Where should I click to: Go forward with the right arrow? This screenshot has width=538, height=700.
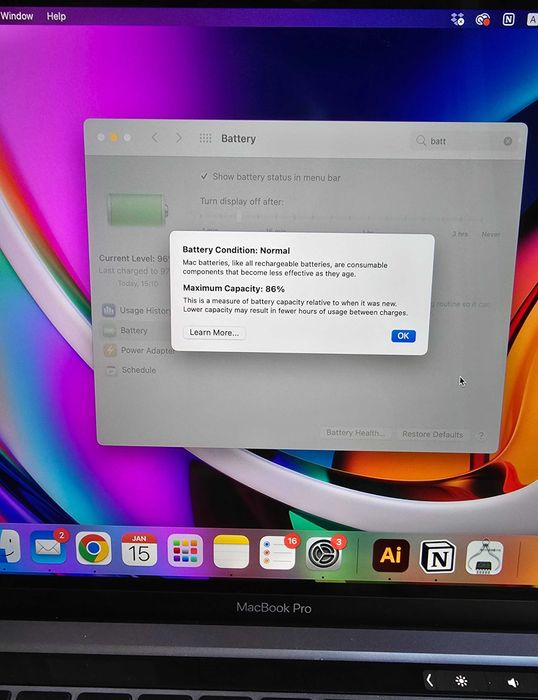click(x=179, y=138)
